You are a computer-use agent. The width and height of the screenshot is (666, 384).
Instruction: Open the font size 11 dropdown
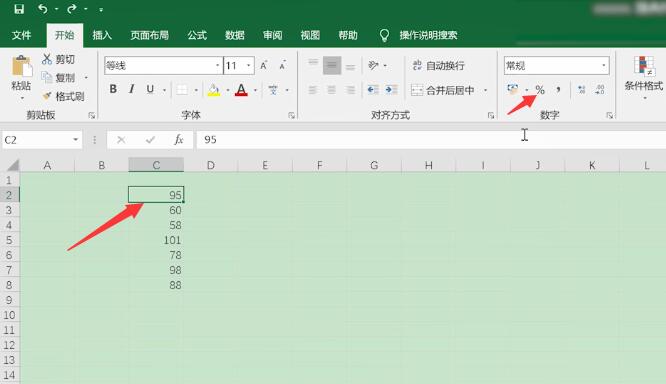[248, 65]
